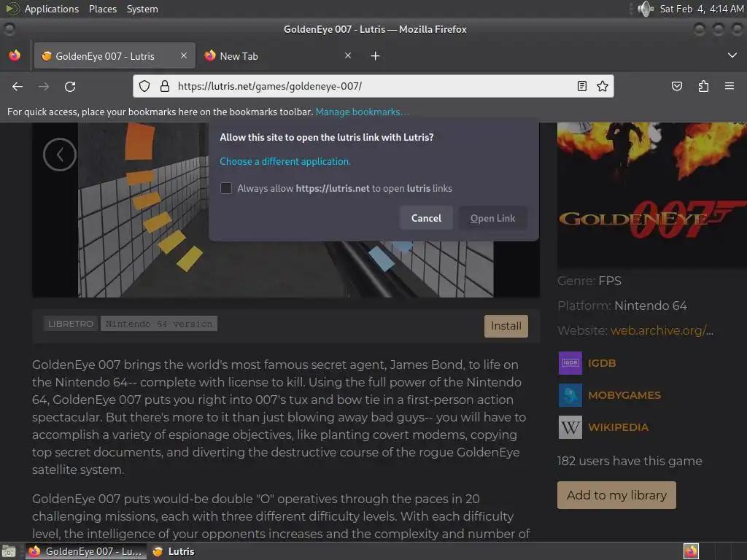Open the Applications menu
Image resolution: width=747 pixels, height=560 pixels.
pos(52,9)
